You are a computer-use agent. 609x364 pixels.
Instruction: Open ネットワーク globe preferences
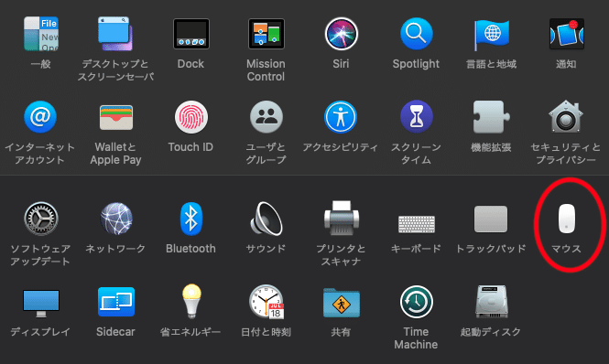[x=116, y=219]
